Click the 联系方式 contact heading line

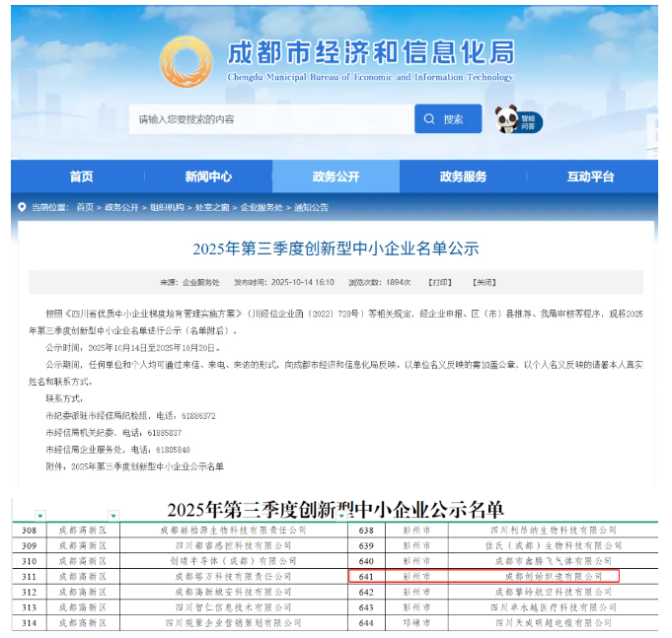pos(64,398)
